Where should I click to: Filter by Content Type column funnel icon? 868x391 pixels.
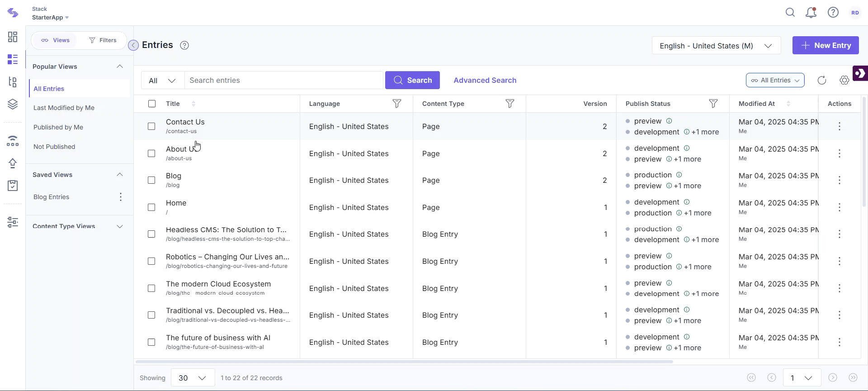[x=509, y=104]
